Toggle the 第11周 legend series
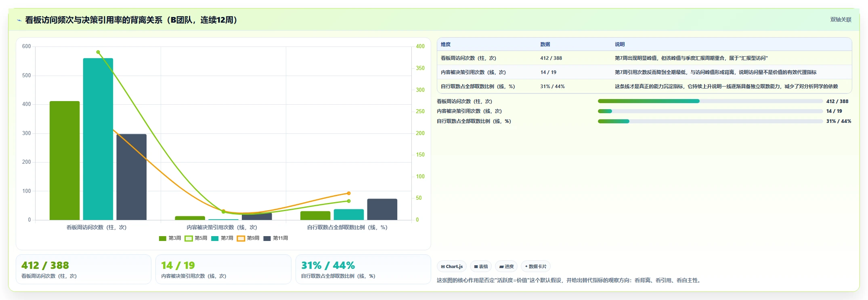Image resolution: width=868 pixels, height=300 pixels. [276, 238]
